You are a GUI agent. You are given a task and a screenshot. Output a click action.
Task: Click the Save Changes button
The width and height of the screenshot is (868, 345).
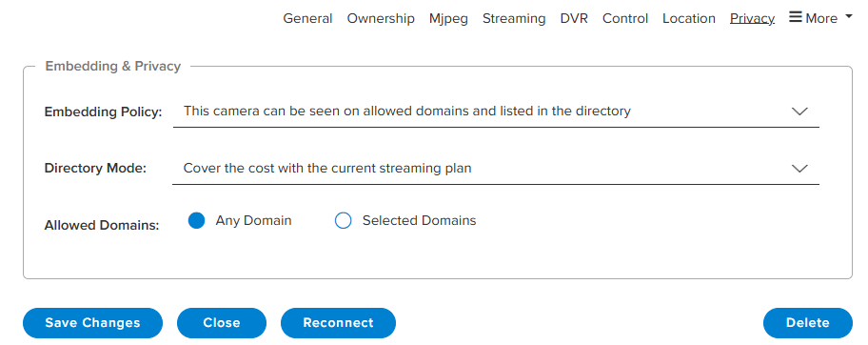(x=92, y=323)
